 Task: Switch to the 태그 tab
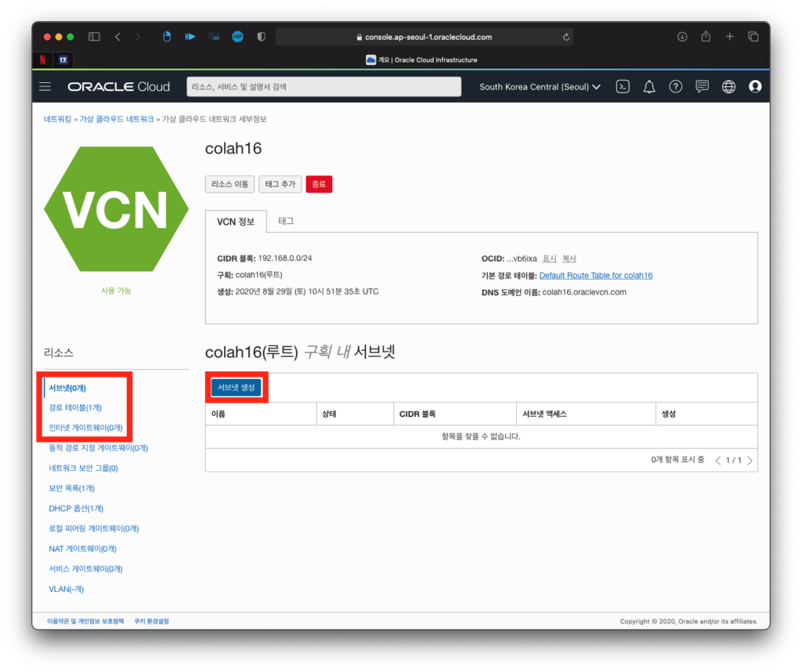click(x=286, y=221)
